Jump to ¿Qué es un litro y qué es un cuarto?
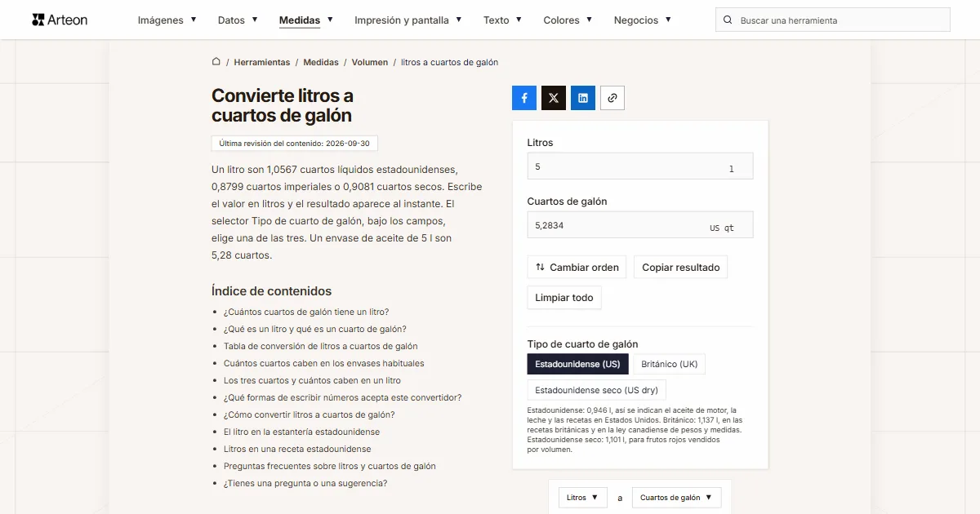 pos(315,329)
